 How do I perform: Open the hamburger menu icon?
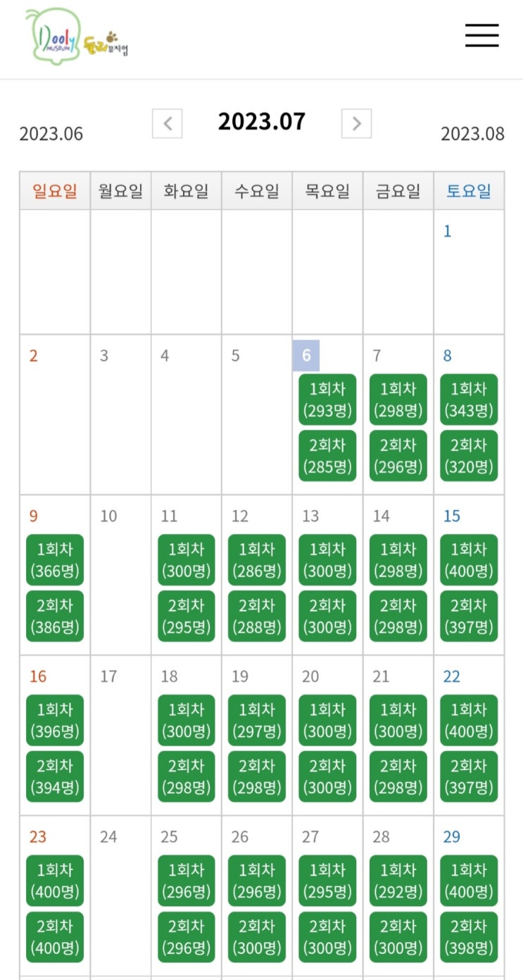[481, 35]
